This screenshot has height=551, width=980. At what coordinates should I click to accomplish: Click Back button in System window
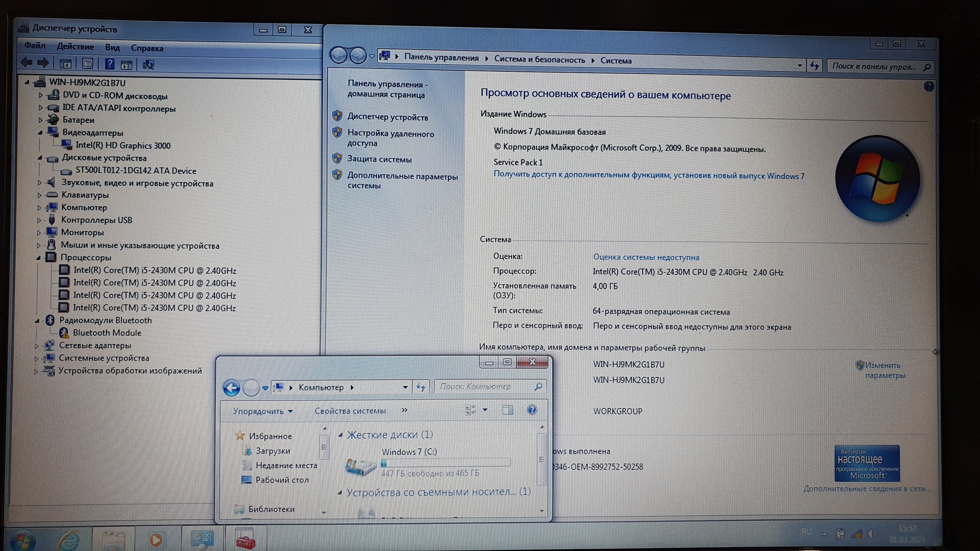(x=339, y=55)
